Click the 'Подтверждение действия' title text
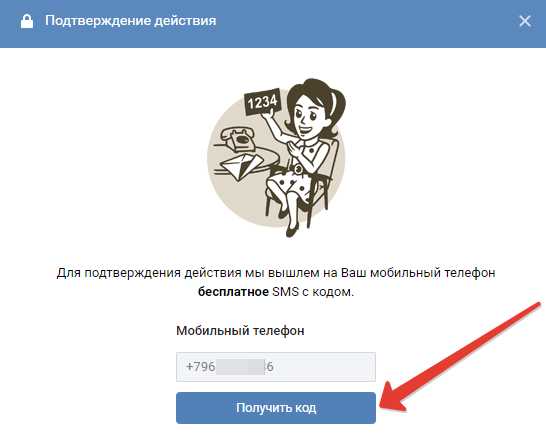Viewport: 546px width, 443px height. tap(131, 21)
